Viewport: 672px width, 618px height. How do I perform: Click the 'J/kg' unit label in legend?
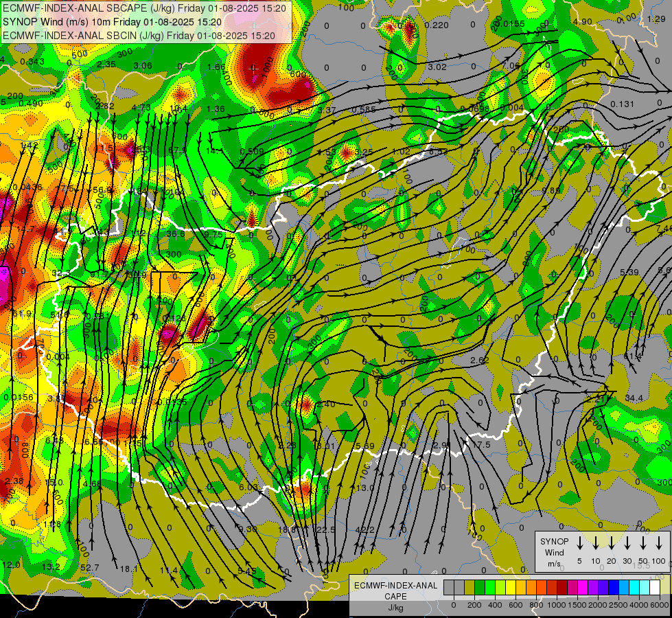coord(395,608)
